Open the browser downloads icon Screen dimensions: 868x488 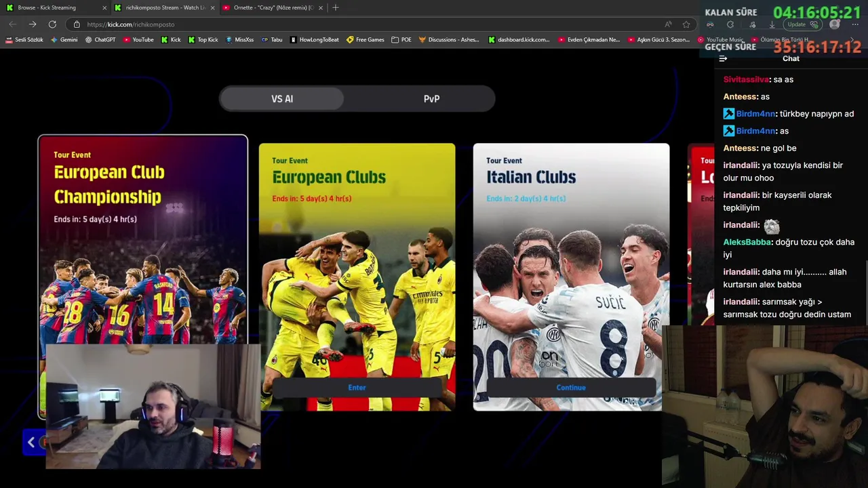pos(772,24)
